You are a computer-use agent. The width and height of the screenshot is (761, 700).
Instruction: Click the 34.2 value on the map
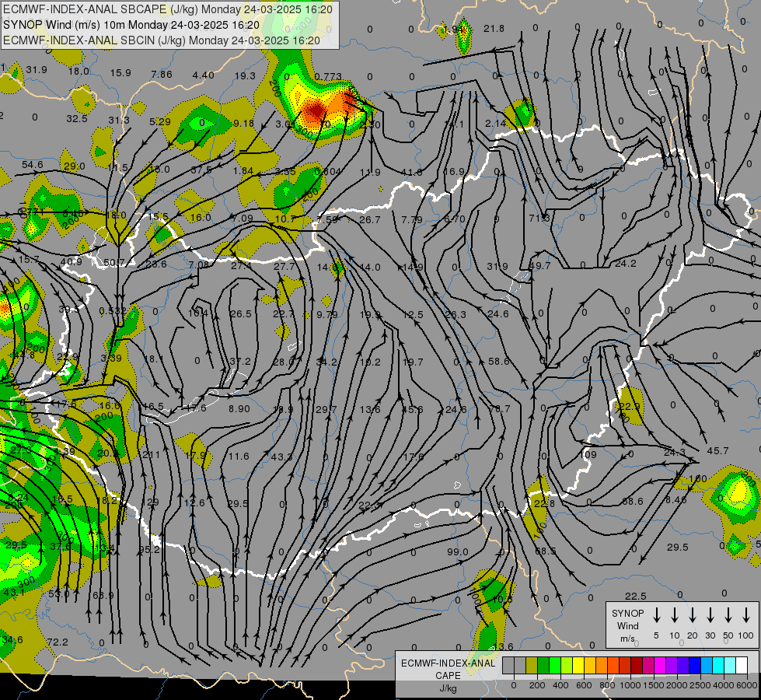pos(326,362)
